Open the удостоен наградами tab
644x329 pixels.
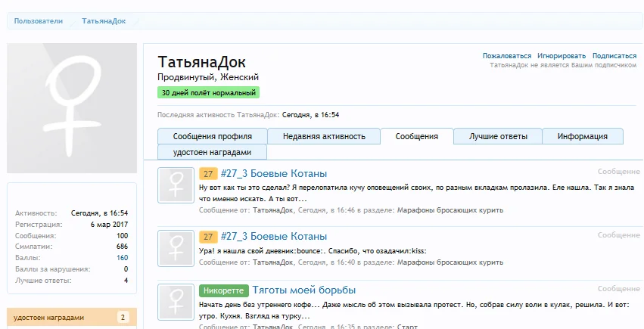212,151
